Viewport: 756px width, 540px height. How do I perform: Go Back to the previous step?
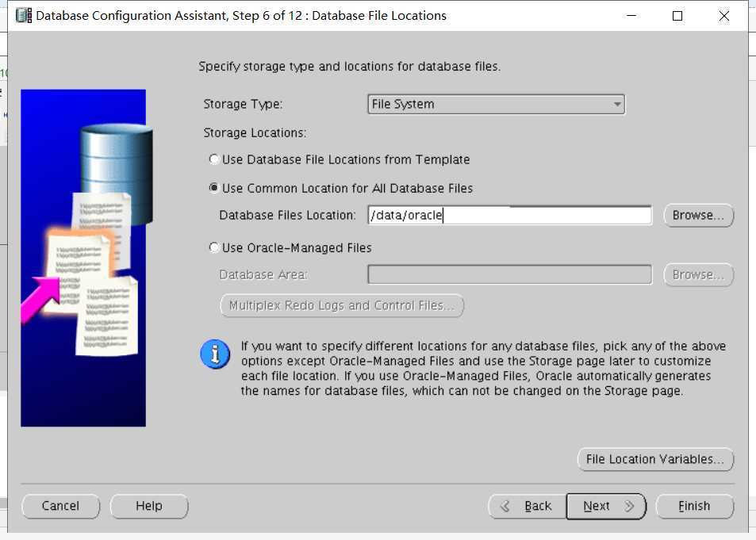pos(527,506)
